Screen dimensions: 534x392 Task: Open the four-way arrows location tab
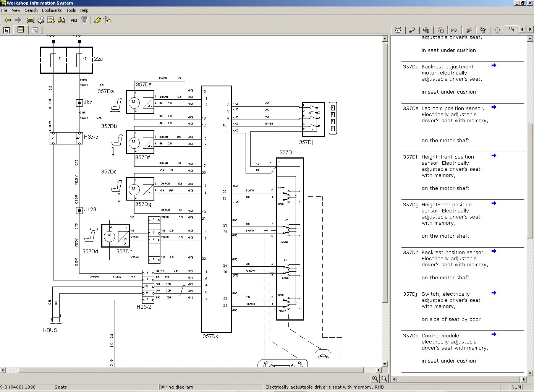pos(497,30)
